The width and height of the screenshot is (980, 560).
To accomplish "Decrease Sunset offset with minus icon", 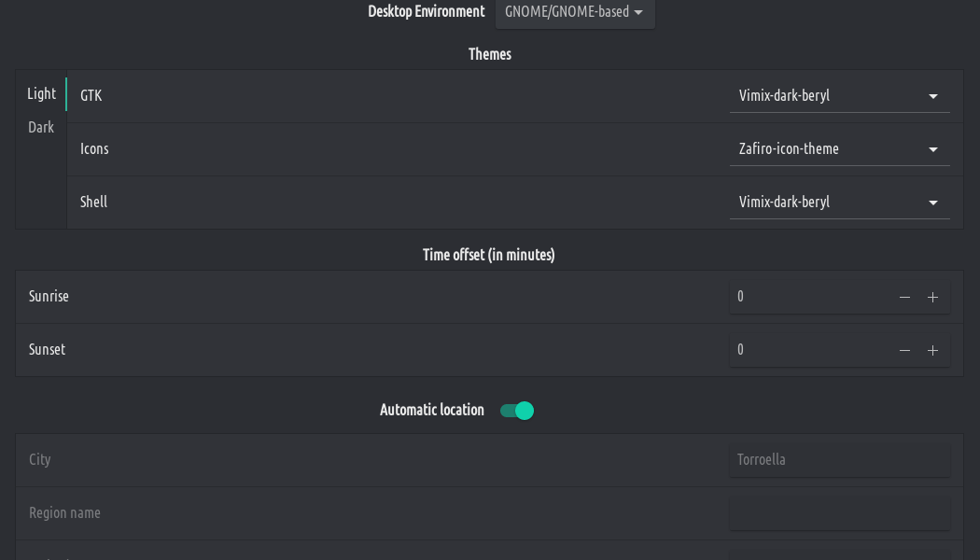I will click(x=904, y=350).
